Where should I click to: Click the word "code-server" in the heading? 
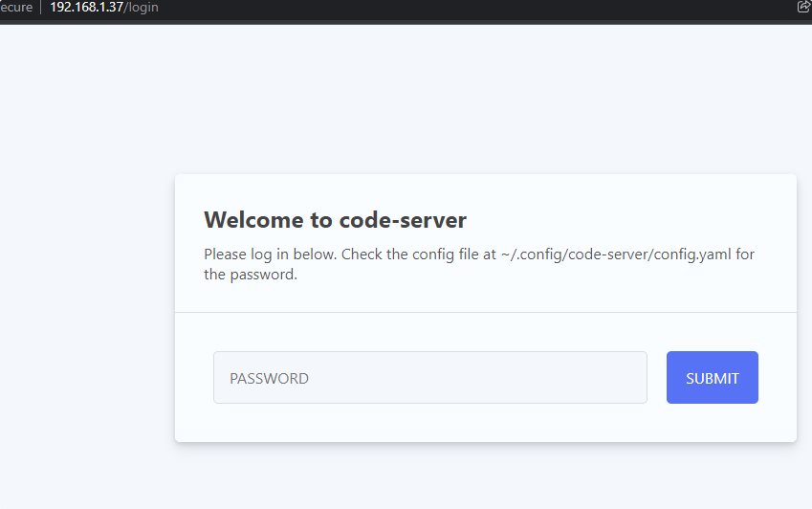pos(402,220)
